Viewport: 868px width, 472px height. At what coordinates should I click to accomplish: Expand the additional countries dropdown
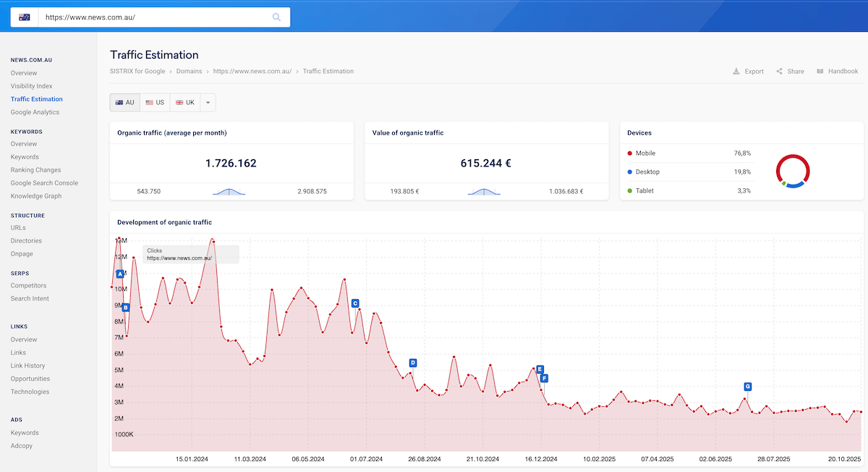[x=208, y=102]
